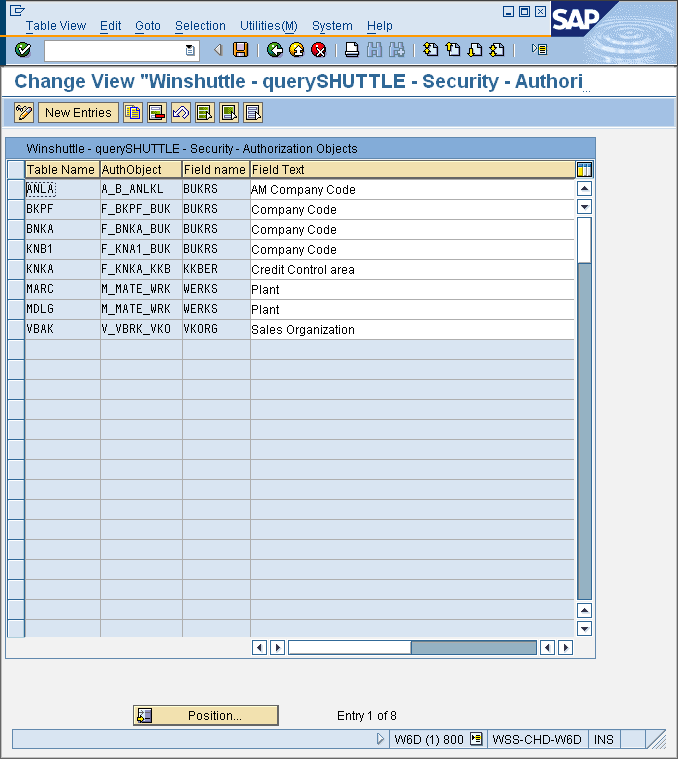
Task: Click the red Cancel icon
Action: coord(319,50)
